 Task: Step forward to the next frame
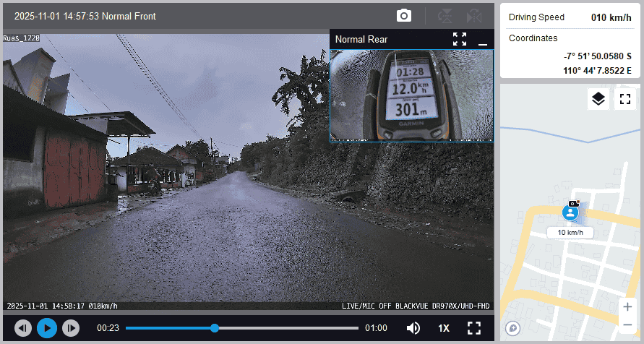(x=70, y=328)
